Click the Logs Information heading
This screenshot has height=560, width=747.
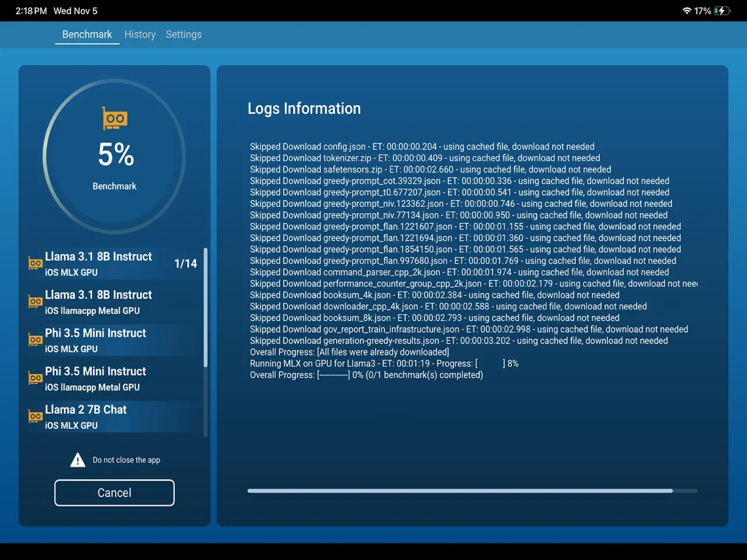pos(304,109)
